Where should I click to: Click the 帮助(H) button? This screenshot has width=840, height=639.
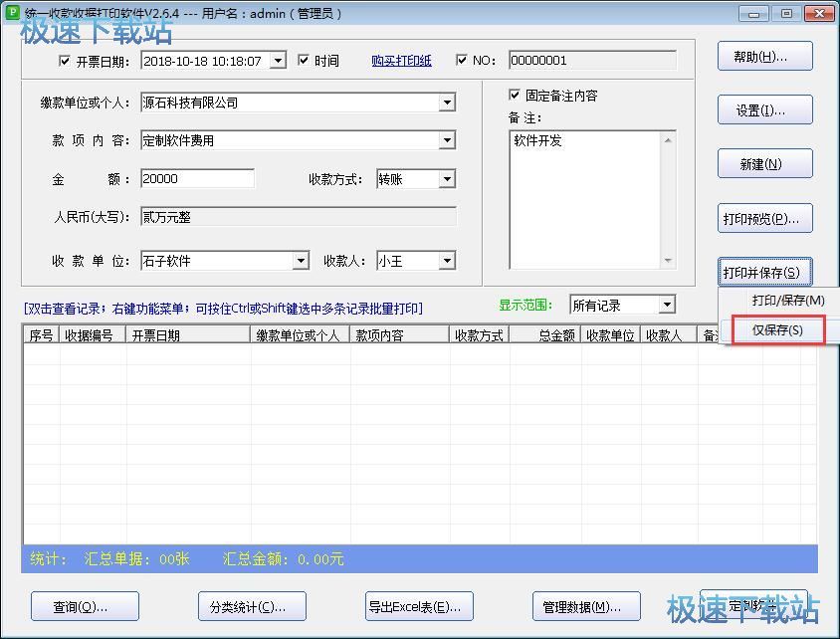coord(764,57)
